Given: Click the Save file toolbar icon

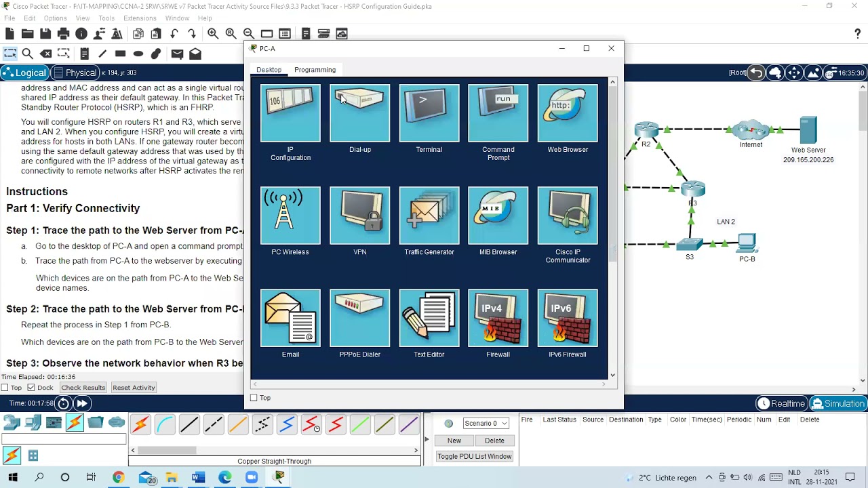Looking at the screenshot, I should pyautogui.click(x=45, y=33).
